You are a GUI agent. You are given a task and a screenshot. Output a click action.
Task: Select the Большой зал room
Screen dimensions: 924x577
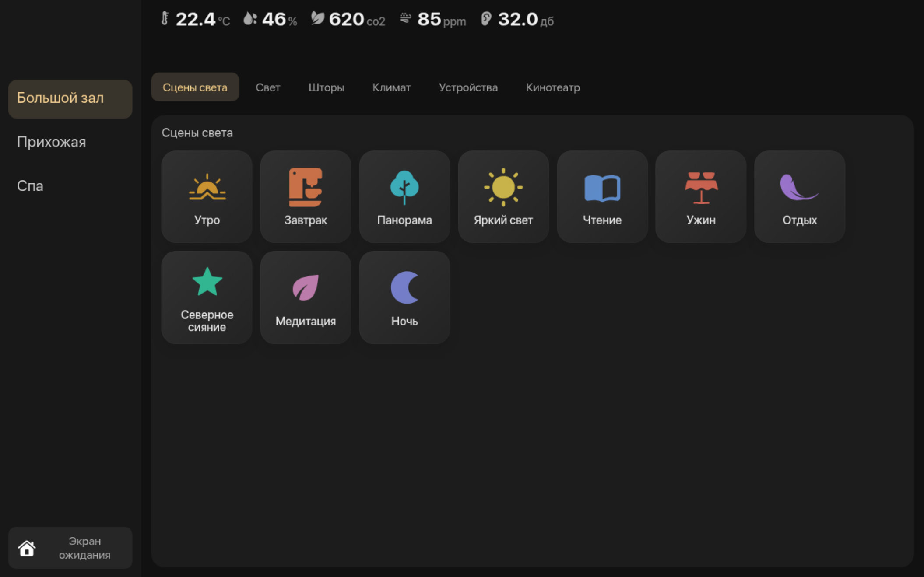[70, 99]
